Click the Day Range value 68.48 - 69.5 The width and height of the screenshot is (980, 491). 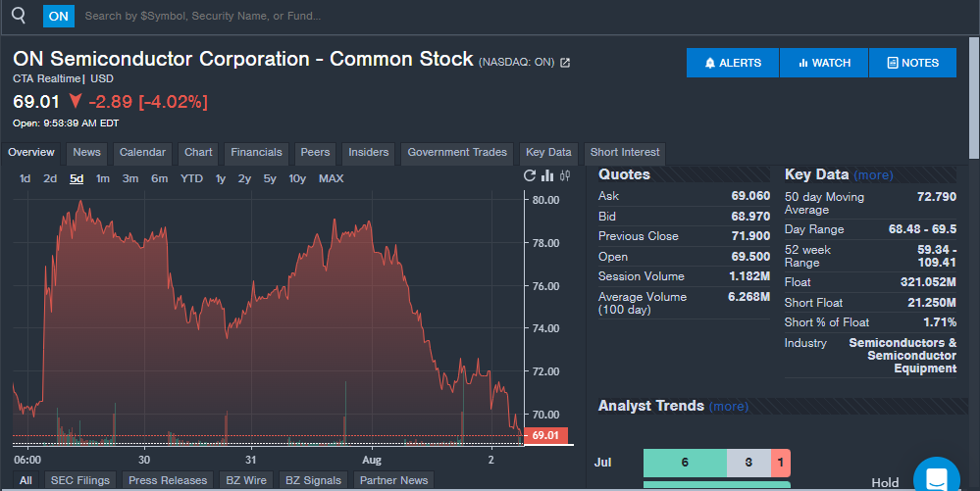pos(922,229)
